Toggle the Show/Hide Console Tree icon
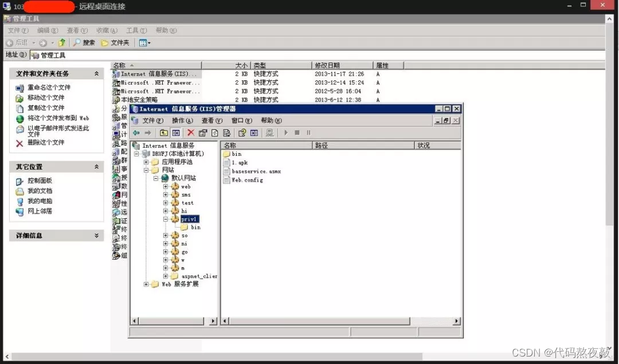 click(176, 132)
